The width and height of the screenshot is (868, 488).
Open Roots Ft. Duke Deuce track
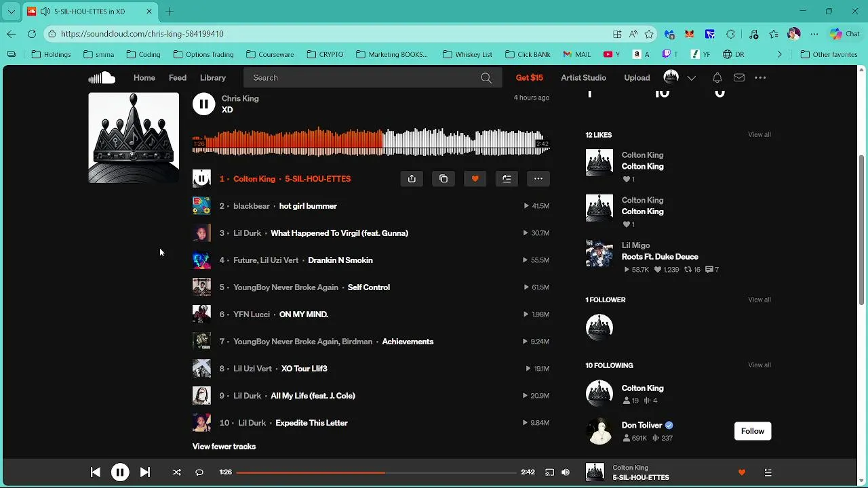click(660, 257)
